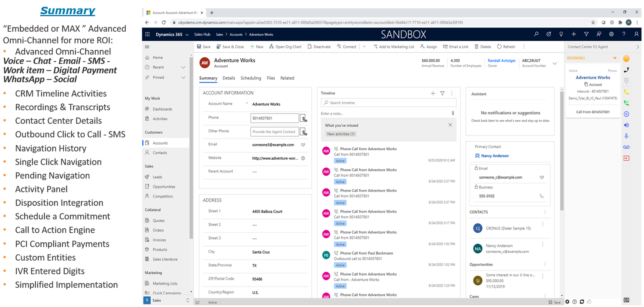Toggle the speaker volume icon in agent panel
Screen dimensions: 644x307
[x=626, y=125]
